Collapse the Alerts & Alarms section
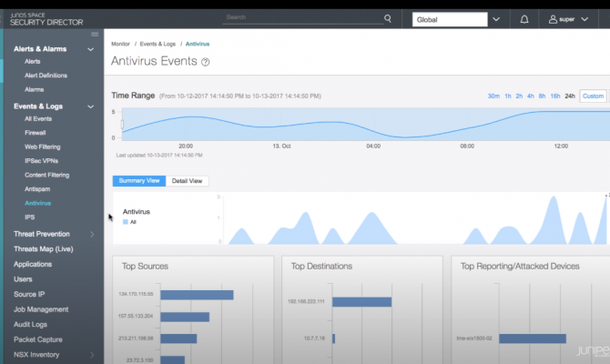This screenshot has height=364, width=610. (x=90, y=48)
